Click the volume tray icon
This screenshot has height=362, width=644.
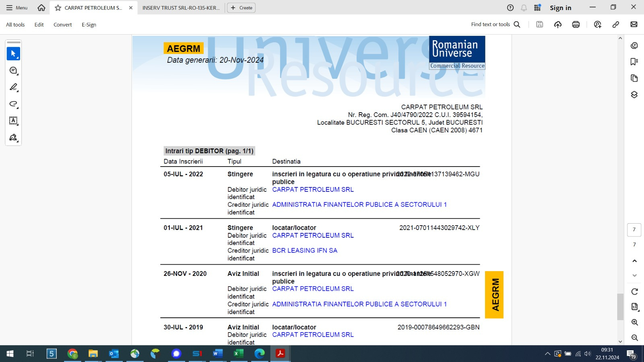tap(587, 354)
